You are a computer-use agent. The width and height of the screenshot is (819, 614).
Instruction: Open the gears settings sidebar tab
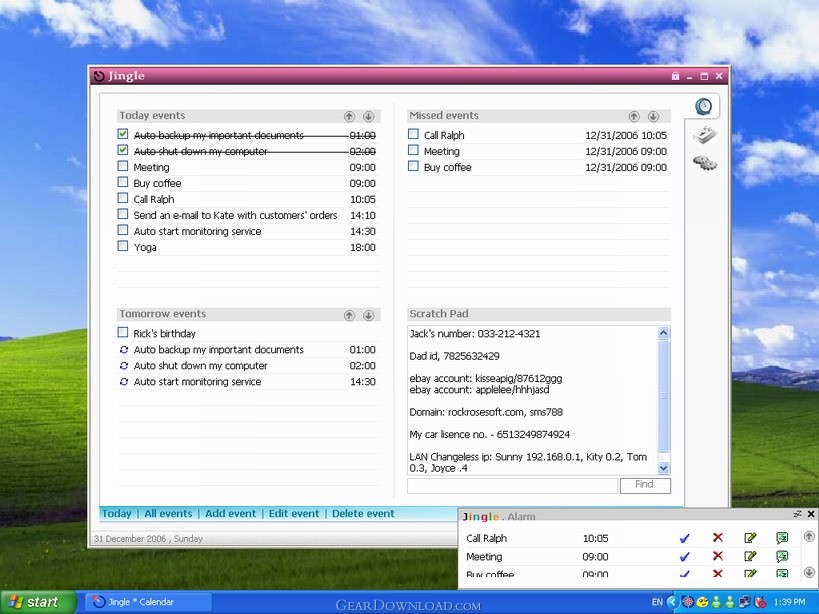pos(705,162)
